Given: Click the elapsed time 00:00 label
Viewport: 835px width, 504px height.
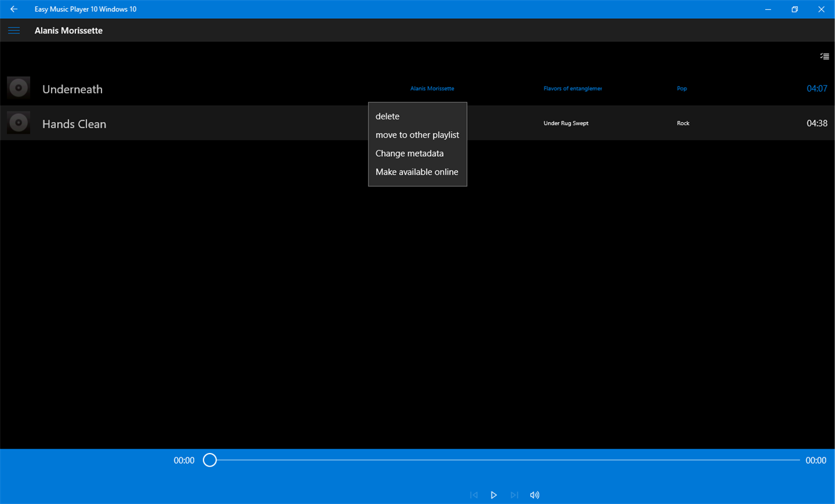Looking at the screenshot, I should 184,460.
